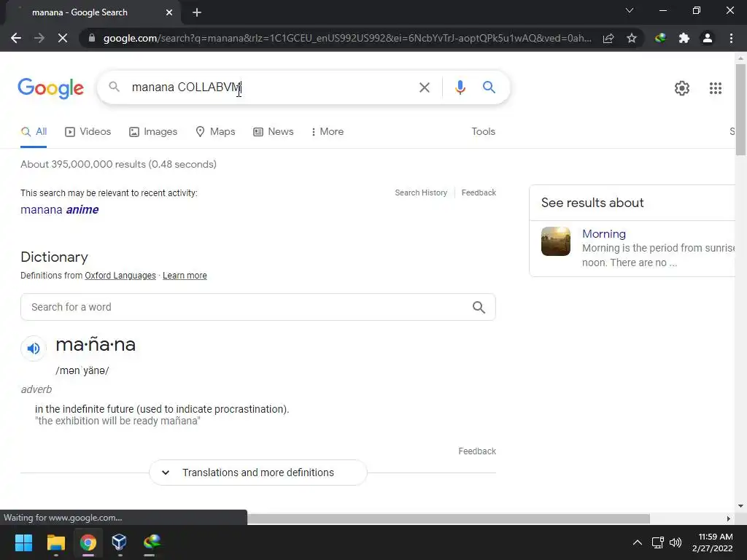Viewport: 747px width, 560px height.
Task: Clear the search box with X
Action: tap(424, 87)
